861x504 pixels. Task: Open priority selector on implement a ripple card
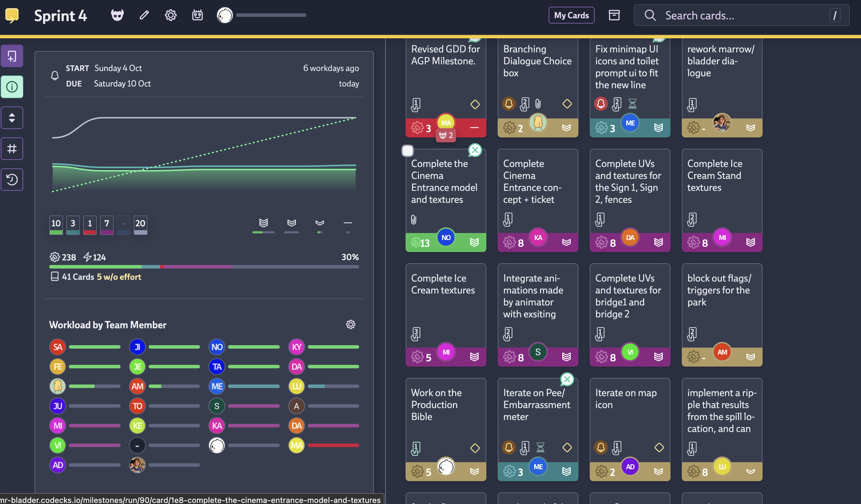coord(751,471)
